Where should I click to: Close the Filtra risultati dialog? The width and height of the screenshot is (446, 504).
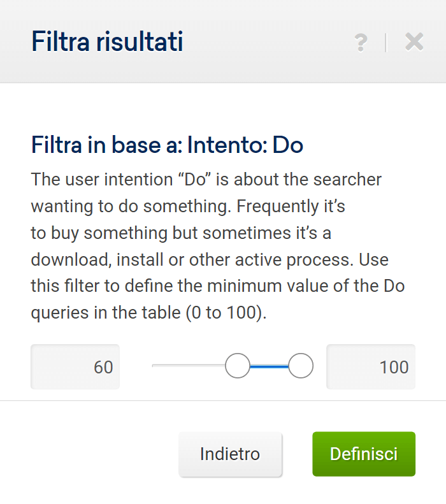pyautogui.click(x=414, y=43)
